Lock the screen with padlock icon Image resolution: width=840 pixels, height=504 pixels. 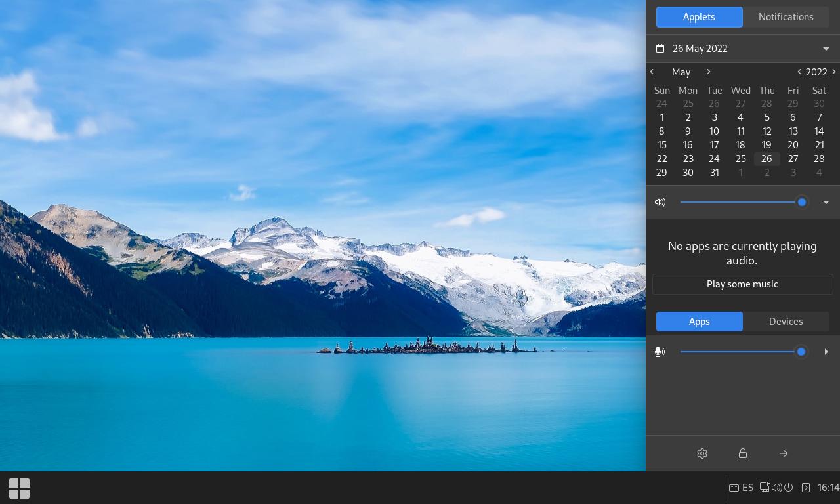(x=743, y=453)
